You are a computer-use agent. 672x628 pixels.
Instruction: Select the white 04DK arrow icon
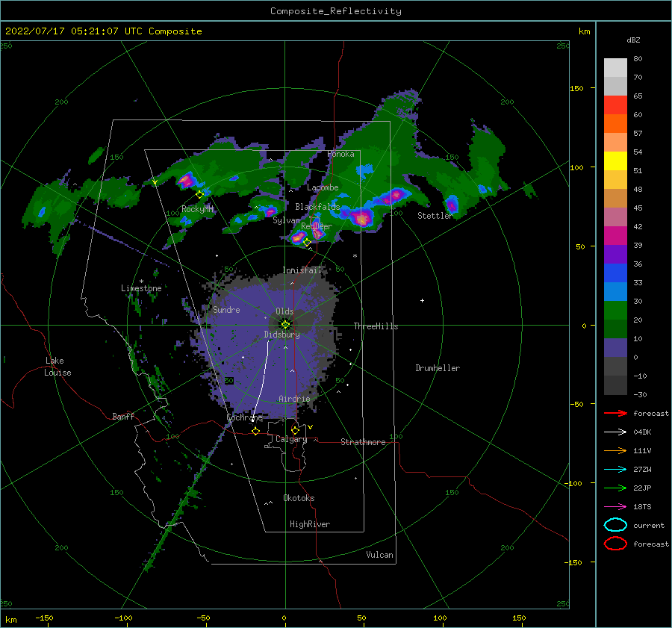click(615, 432)
